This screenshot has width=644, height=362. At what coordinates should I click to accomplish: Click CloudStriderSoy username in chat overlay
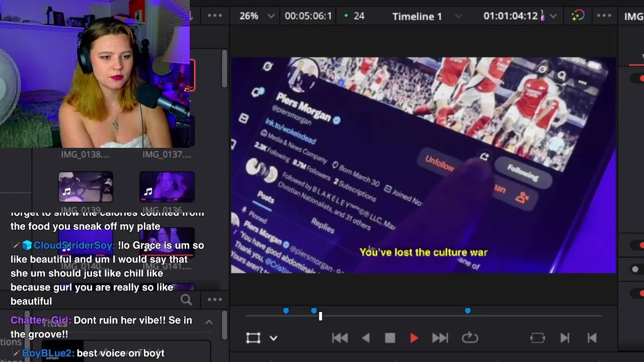[74, 245]
